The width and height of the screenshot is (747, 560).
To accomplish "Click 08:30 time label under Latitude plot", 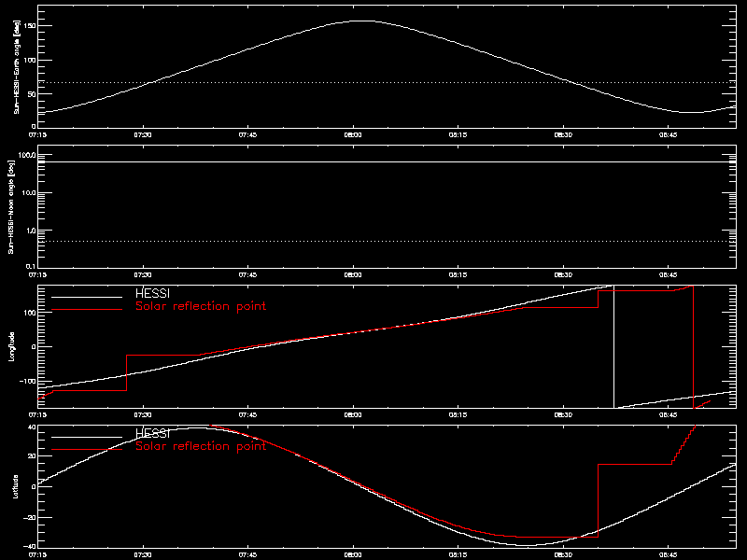I will [563, 554].
